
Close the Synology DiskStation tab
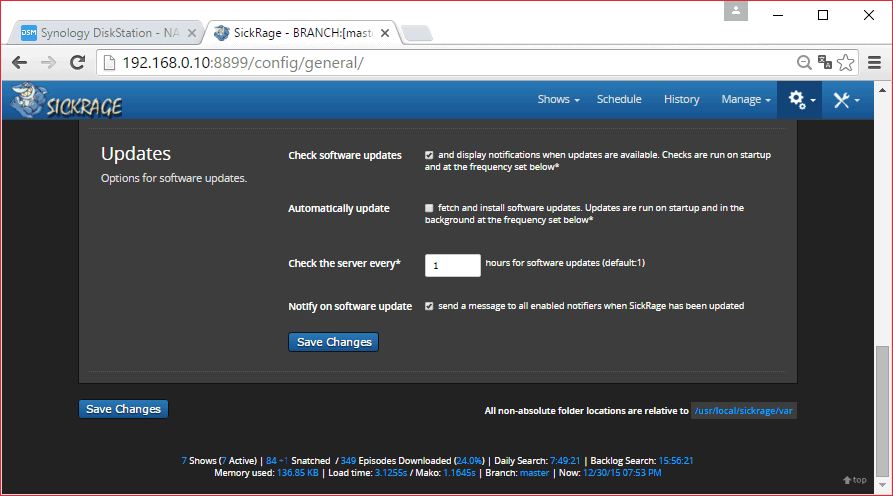point(192,33)
